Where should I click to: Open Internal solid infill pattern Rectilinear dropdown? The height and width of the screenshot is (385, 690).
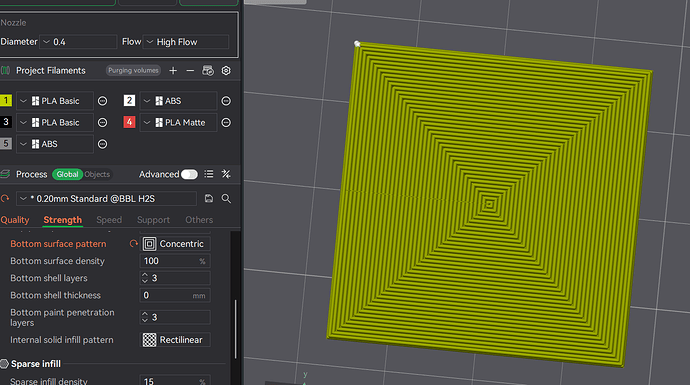[175, 340]
